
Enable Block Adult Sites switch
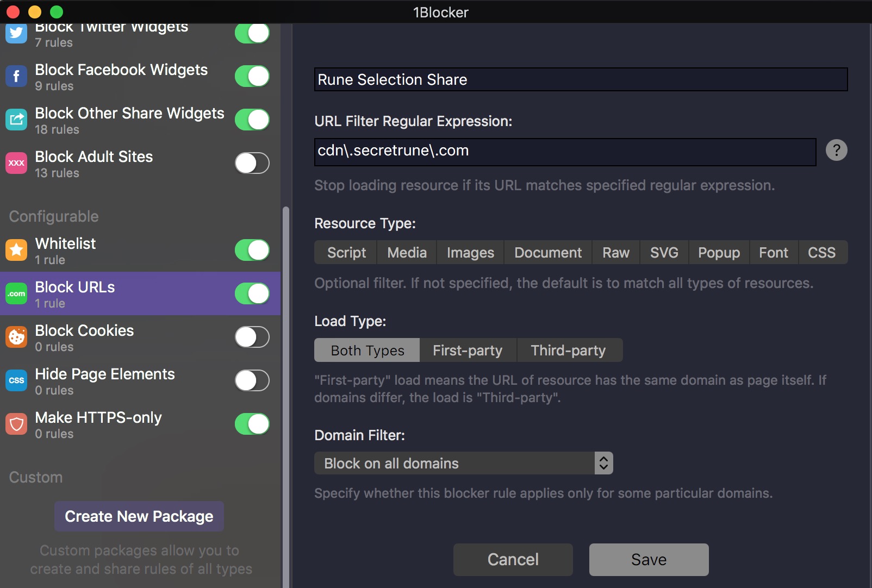point(252,163)
